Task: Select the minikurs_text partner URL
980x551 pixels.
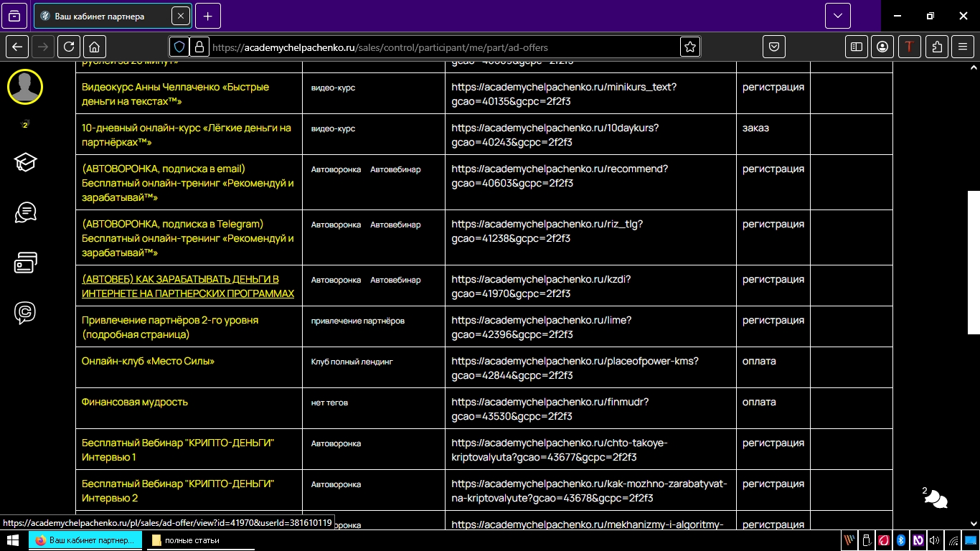Action: (564, 94)
